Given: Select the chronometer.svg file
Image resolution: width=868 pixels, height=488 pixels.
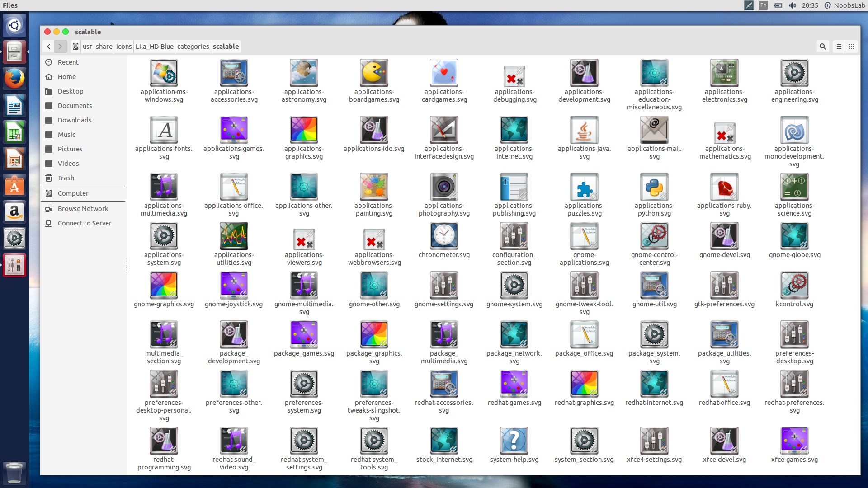Looking at the screenshot, I should click(x=444, y=236).
